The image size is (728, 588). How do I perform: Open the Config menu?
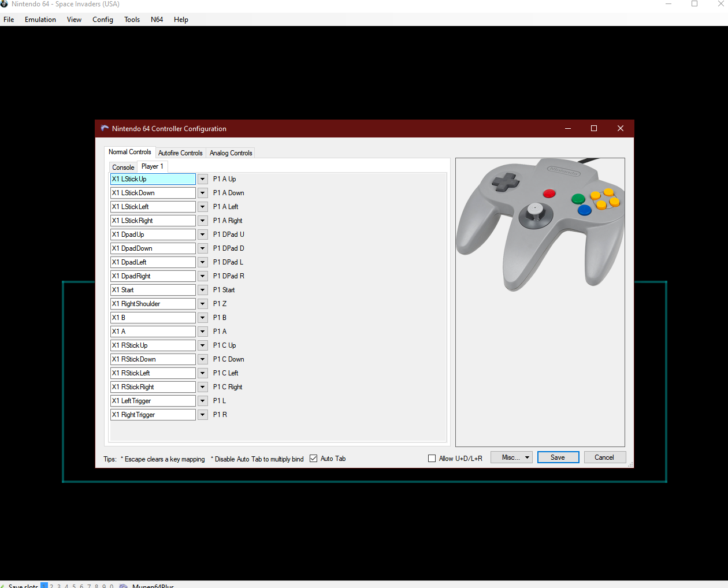103,20
